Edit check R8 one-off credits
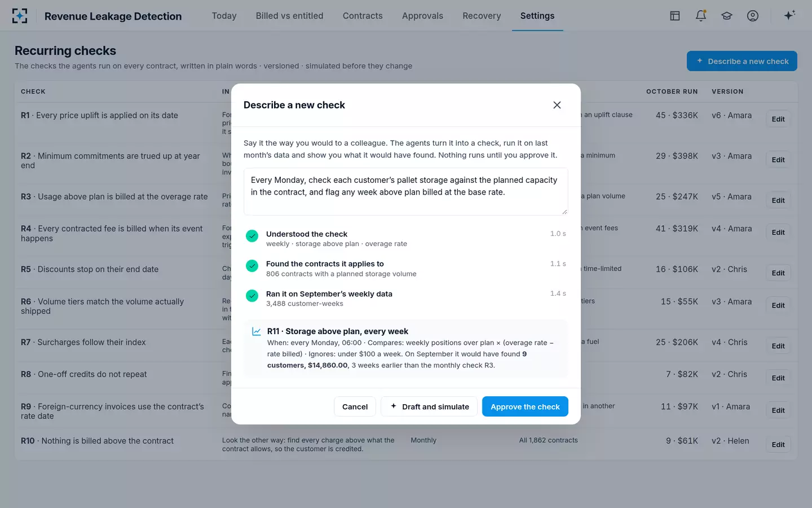 coord(778,378)
